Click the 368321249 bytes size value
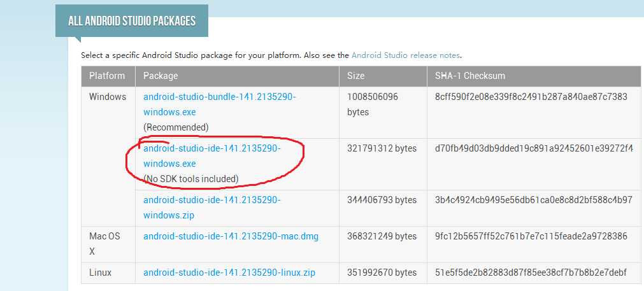The width and height of the screenshot is (644, 291). (x=382, y=236)
